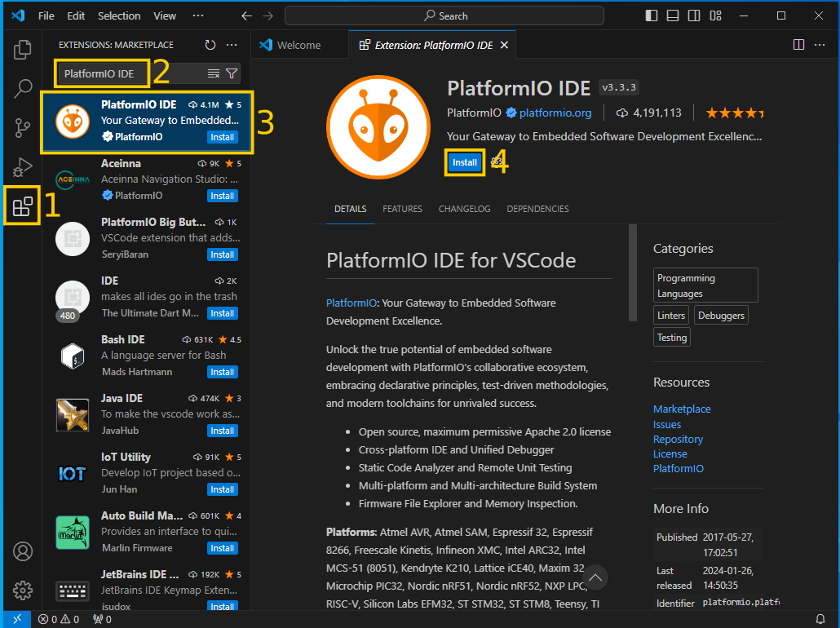Click Install button in extension details header

pyautogui.click(x=465, y=162)
